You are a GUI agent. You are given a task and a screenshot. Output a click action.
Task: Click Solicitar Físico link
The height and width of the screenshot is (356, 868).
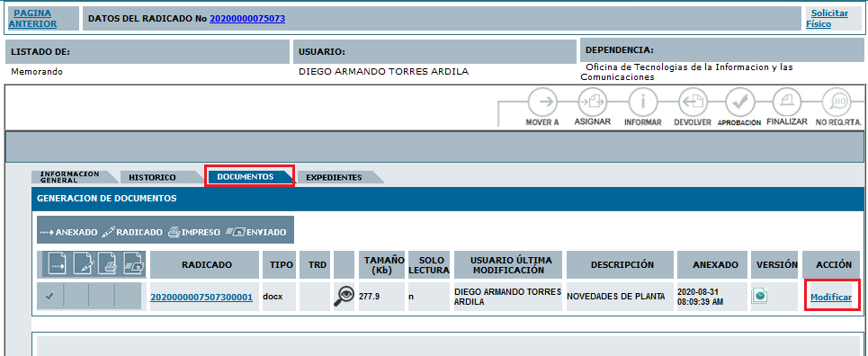pos(827,19)
